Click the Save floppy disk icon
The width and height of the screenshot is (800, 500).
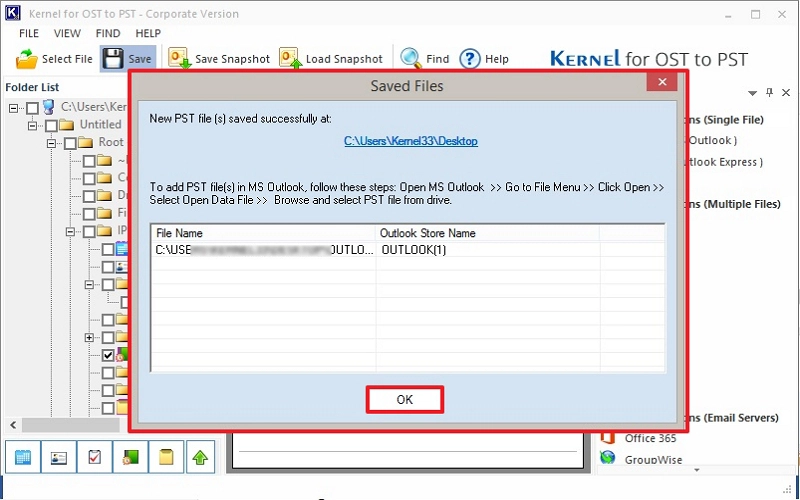point(113,59)
